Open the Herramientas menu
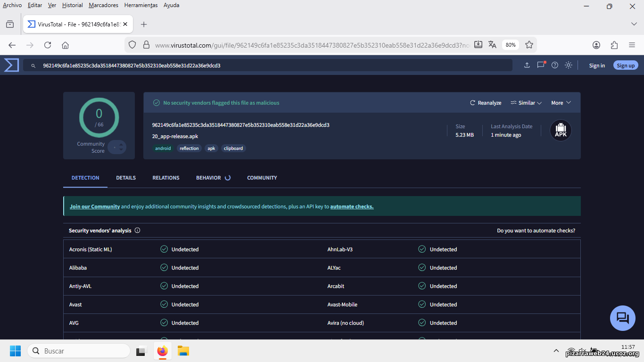Viewport: 644px width, 362px height. pos(141,5)
